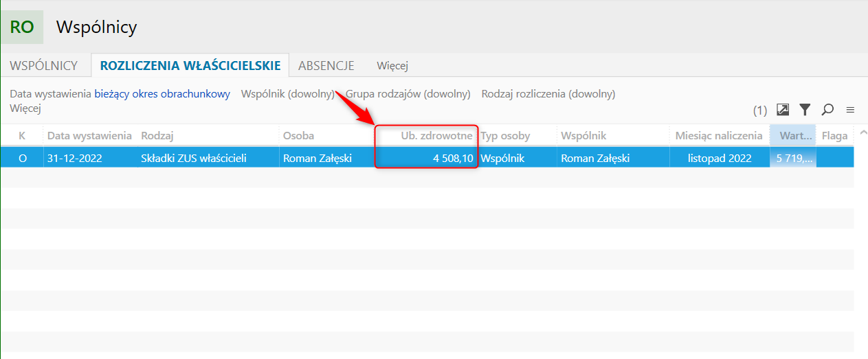Viewport: 868px width, 359px height.
Task: Click the Typ osoby cell reading Wspólnik
Action: coord(517,158)
